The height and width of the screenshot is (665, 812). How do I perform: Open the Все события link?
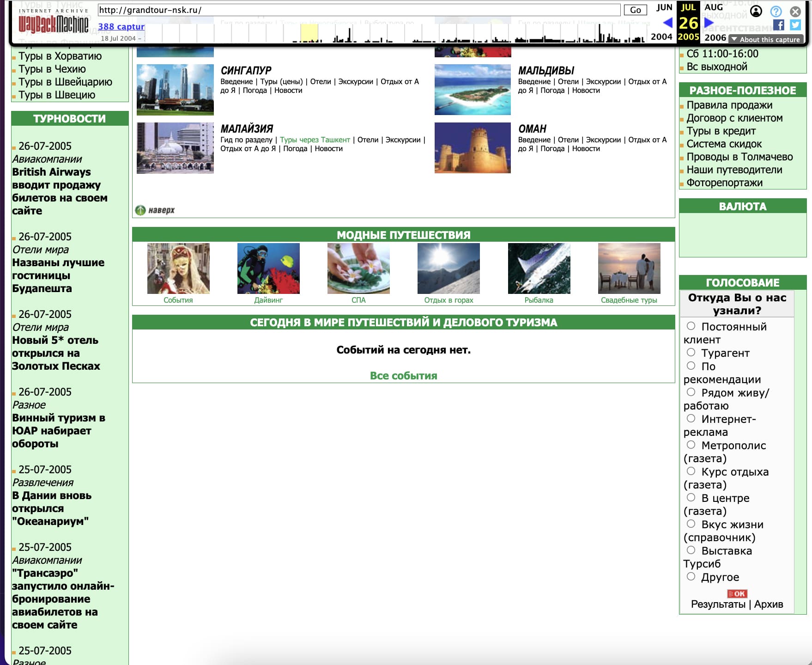[403, 376]
